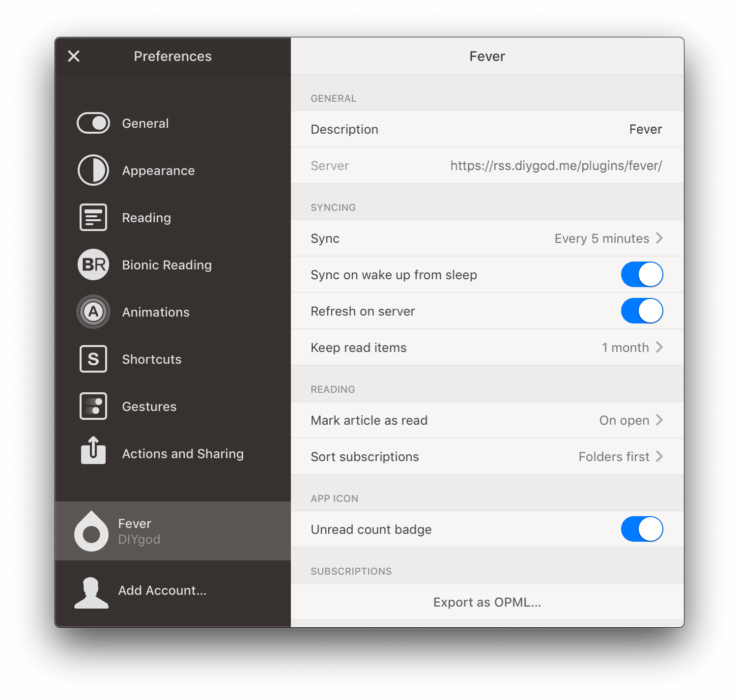This screenshot has width=739, height=700.
Task: Disable Sync on wake up from sleep
Action: 642,274
